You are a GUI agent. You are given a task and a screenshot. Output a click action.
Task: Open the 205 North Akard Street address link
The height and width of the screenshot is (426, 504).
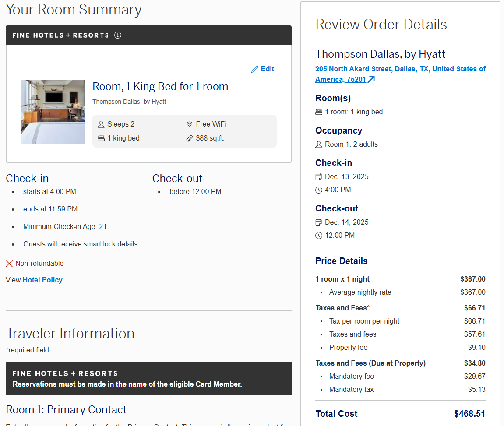(400, 69)
